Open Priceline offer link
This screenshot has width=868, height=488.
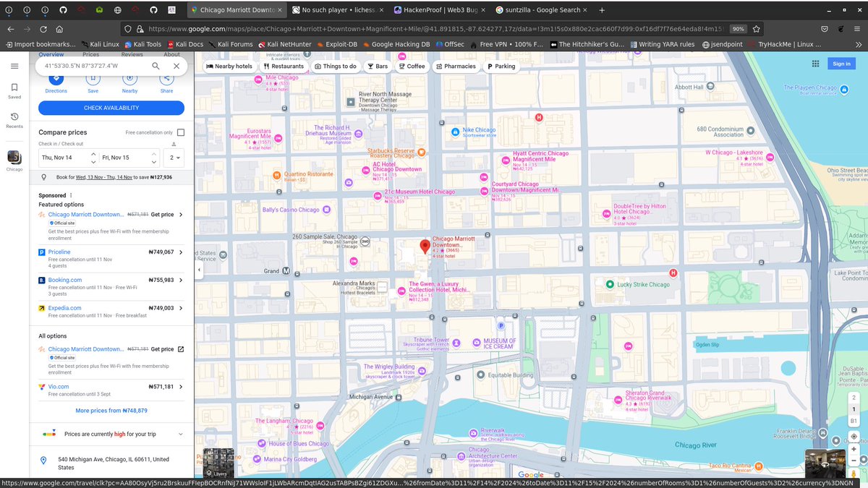point(59,252)
